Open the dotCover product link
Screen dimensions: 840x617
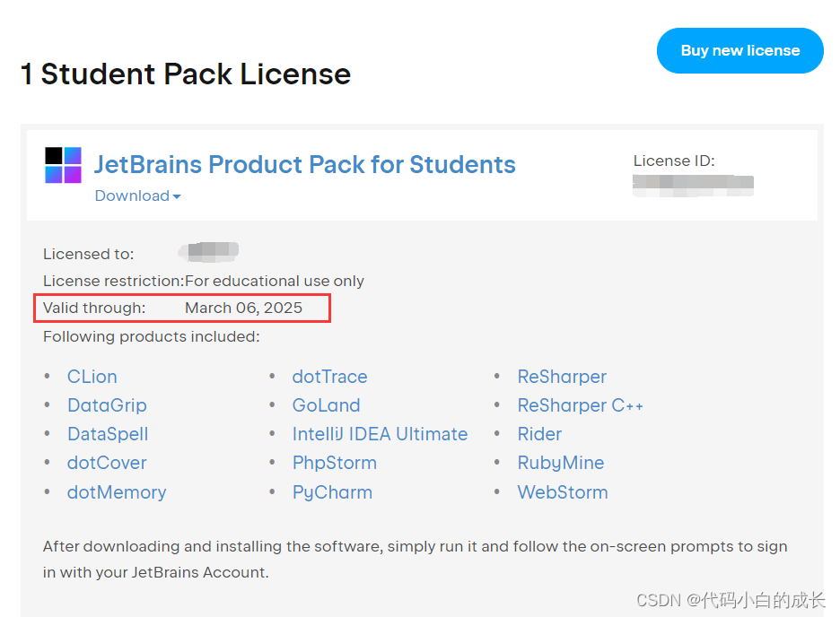[107, 463]
